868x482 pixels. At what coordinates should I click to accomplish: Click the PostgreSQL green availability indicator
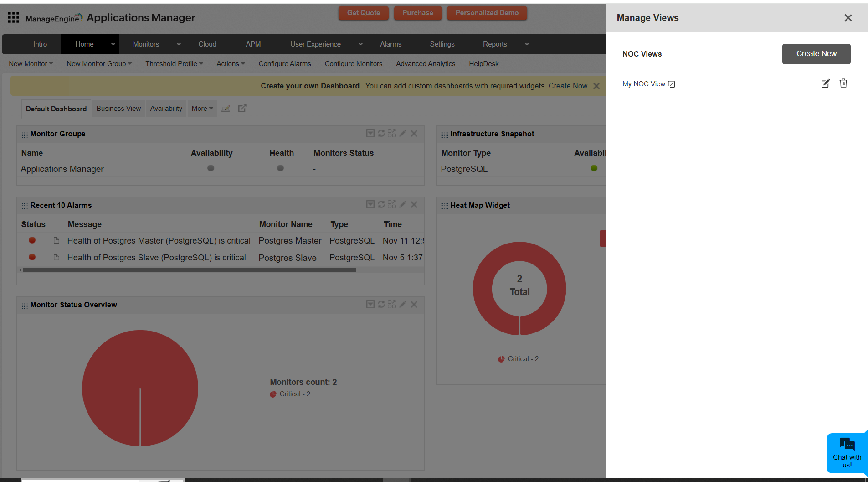tap(594, 168)
